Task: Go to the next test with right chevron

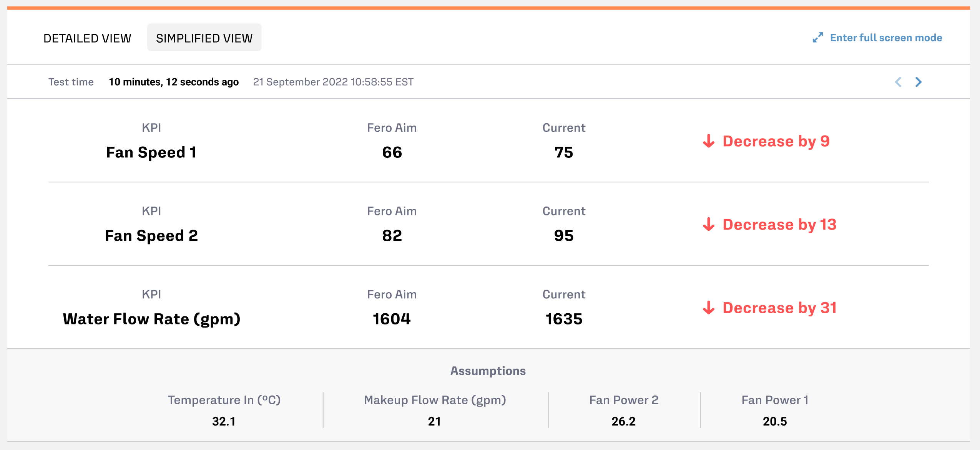Action: click(919, 82)
